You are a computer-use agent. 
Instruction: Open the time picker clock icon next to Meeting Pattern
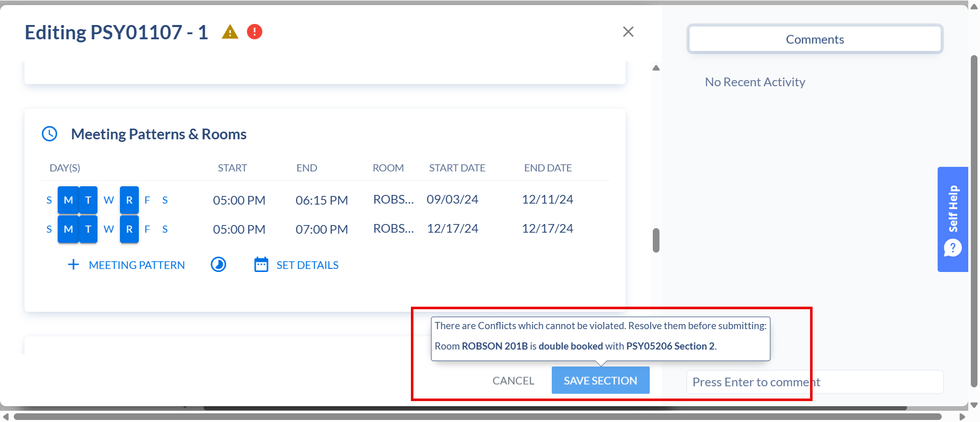coord(218,264)
